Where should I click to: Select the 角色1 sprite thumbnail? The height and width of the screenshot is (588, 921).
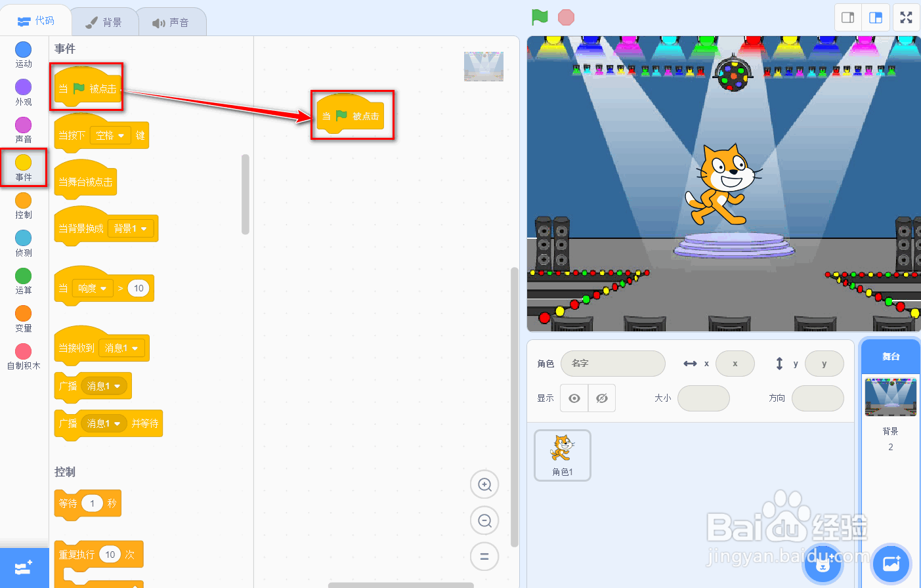click(563, 455)
